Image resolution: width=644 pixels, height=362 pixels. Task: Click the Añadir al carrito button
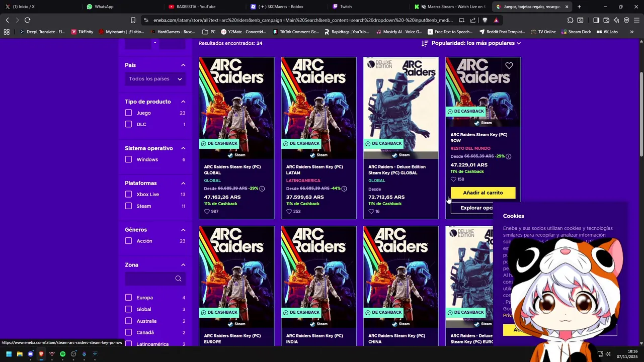[x=483, y=193]
